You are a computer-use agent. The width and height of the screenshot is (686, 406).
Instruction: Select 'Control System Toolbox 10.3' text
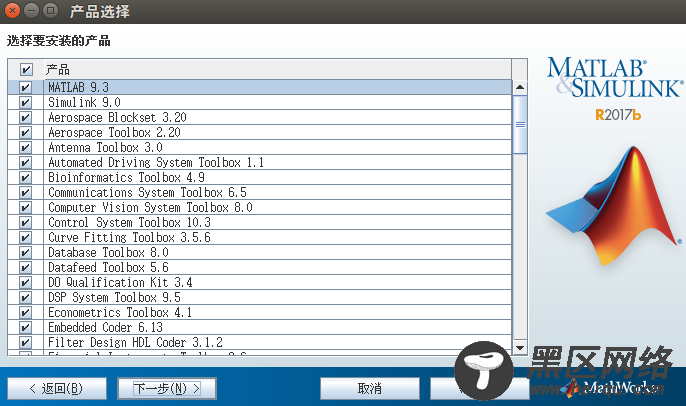(x=129, y=222)
